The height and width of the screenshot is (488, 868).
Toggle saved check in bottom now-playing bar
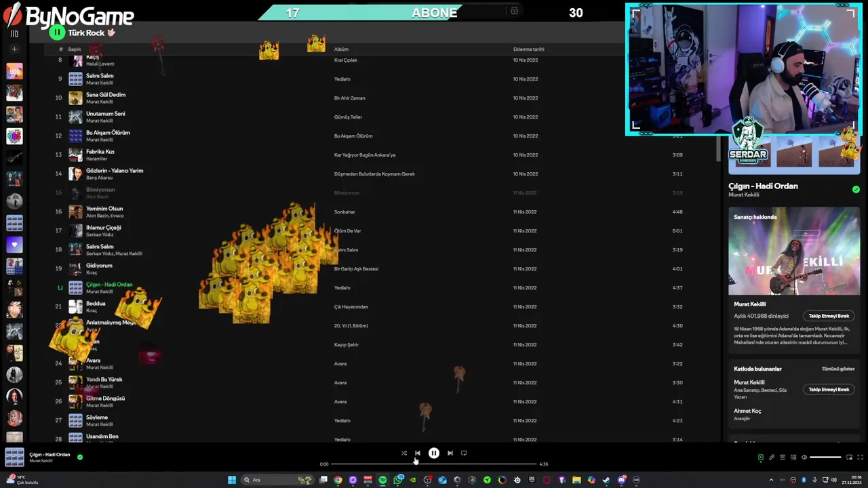tap(80, 457)
